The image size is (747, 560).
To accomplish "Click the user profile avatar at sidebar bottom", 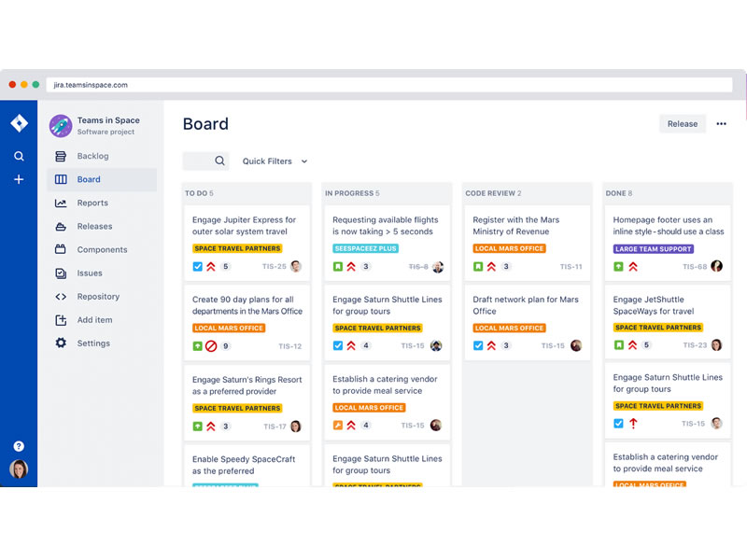I will [x=19, y=469].
